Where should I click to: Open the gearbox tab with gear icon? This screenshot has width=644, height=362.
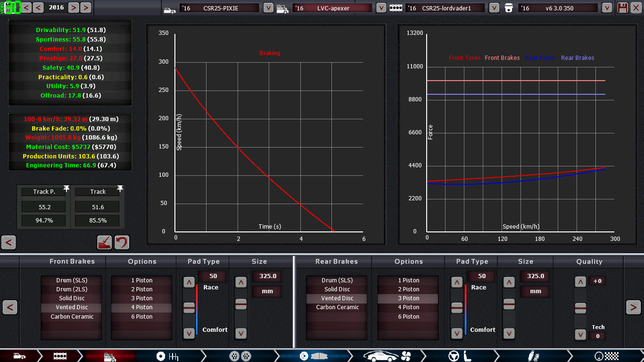click(x=167, y=356)
